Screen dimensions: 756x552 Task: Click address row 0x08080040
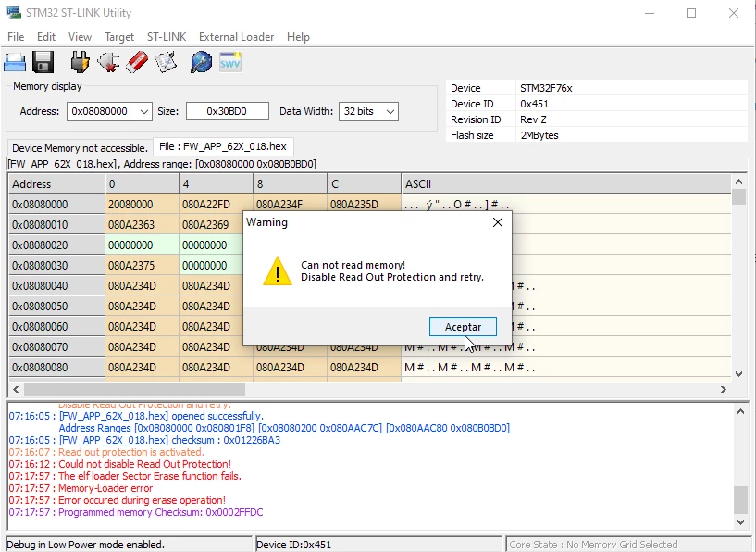pyautogui.click(x=56, y=285)
